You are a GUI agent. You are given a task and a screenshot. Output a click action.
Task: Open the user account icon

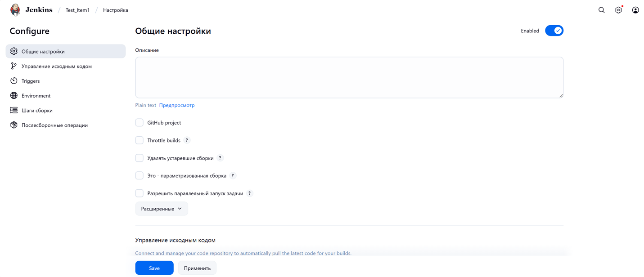[635, 10]
